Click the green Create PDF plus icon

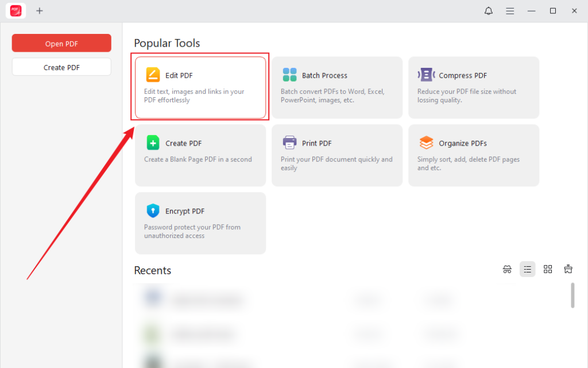pyautogui.click(x=153, y=143)
